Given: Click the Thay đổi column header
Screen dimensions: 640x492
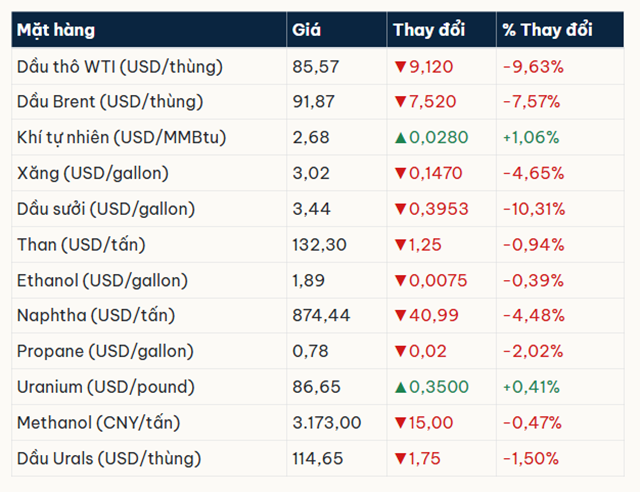Looking at the screenshot, I should [x=429, y=30].
